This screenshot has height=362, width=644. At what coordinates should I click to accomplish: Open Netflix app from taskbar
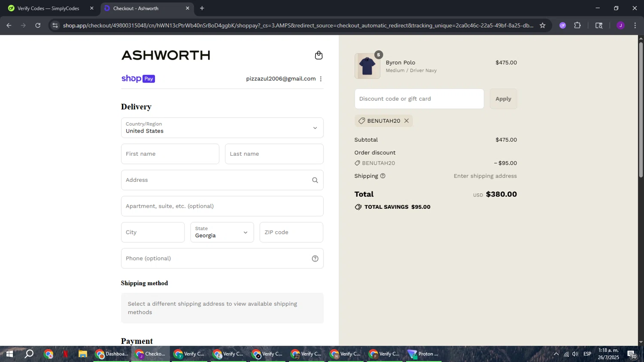pos(65,354)
